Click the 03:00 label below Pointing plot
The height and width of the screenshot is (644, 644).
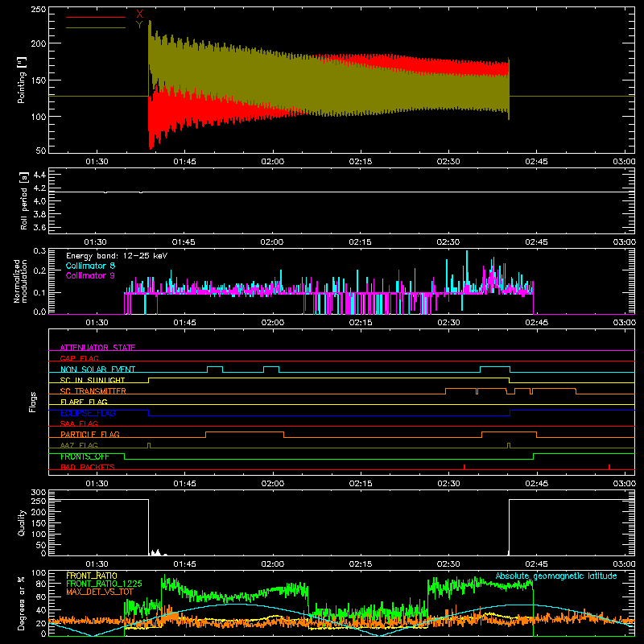[x=625, y=162]
